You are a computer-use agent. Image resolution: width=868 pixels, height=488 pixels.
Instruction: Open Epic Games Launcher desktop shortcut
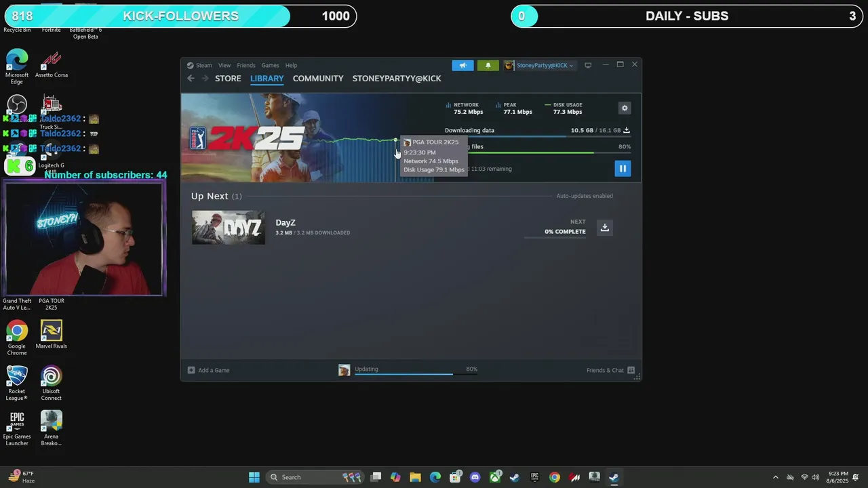pos(17,428)
